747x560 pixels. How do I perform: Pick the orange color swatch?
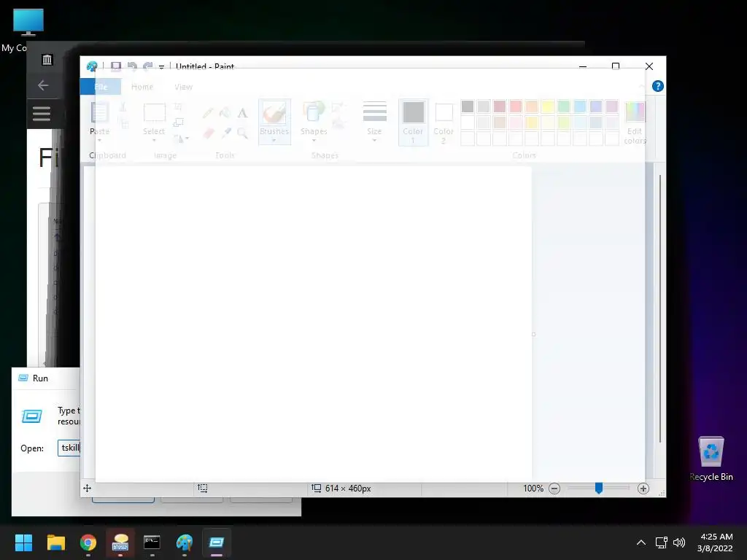[532, 106]
